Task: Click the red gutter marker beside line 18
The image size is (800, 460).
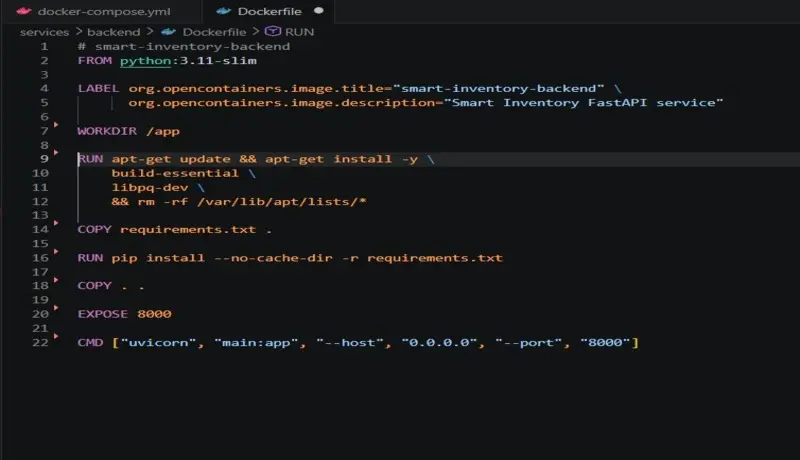Action: click(56, 279)
